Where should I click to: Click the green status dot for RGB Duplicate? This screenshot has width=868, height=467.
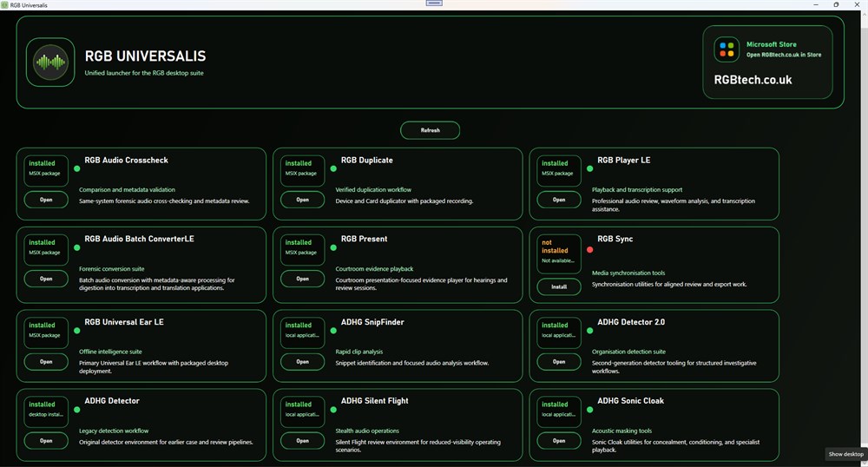[x=333, y=168]
